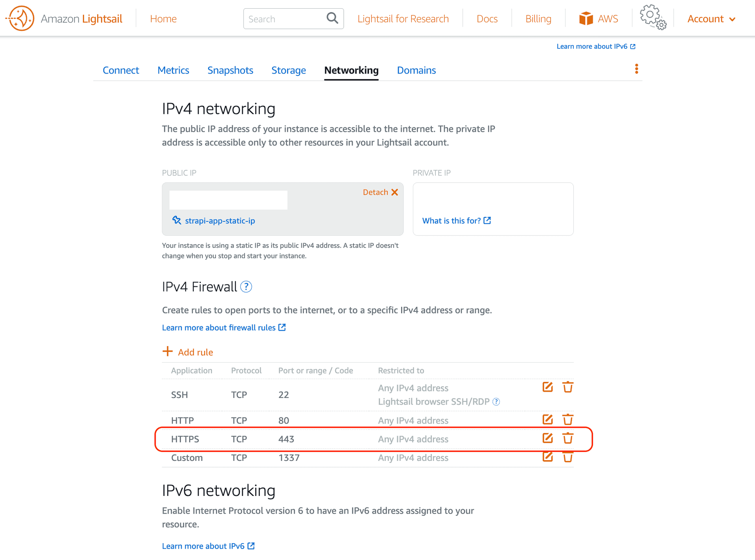
Task: Click the Home link in header
Action: click(163, 18)
